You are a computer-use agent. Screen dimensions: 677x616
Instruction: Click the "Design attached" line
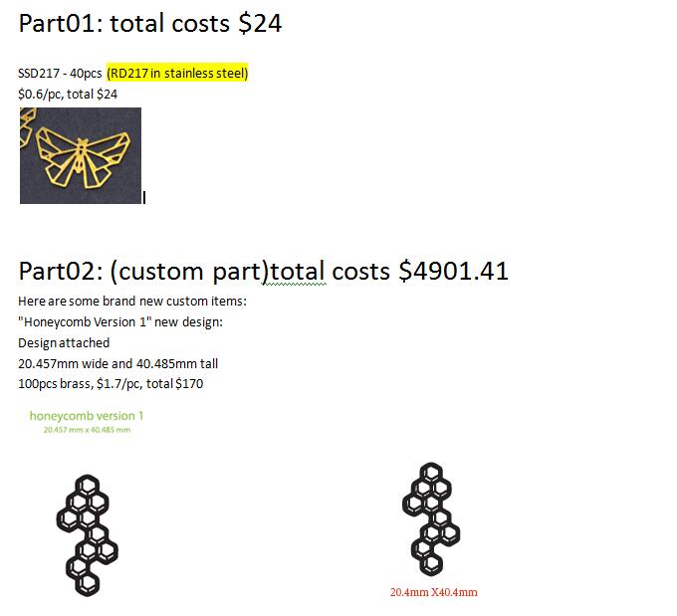point(64,342)
